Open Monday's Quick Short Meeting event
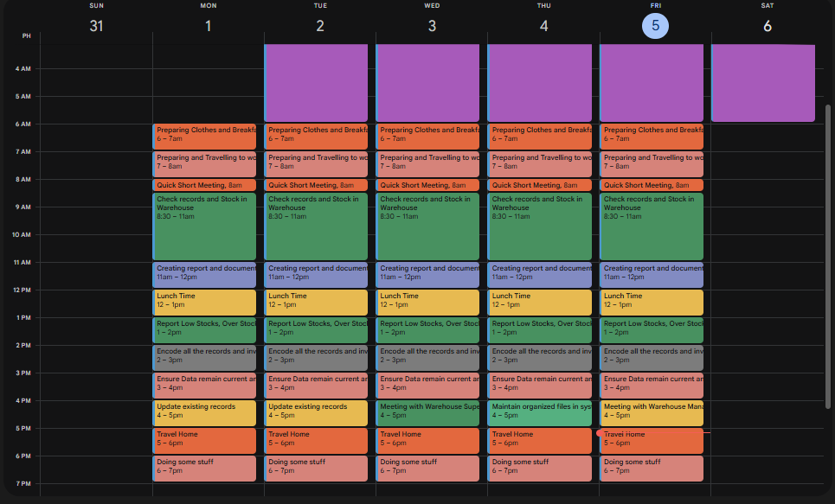Viewport: 835px width, 504px height. click(204, 185)
